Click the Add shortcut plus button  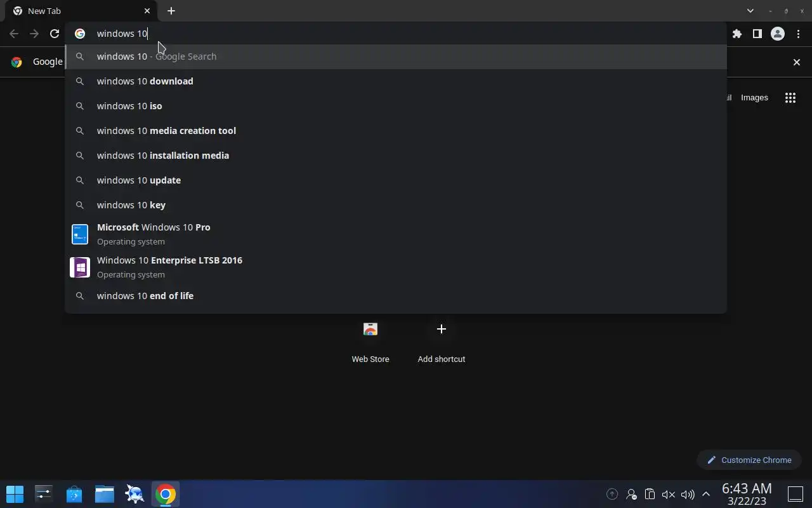[x=442, y=329]
